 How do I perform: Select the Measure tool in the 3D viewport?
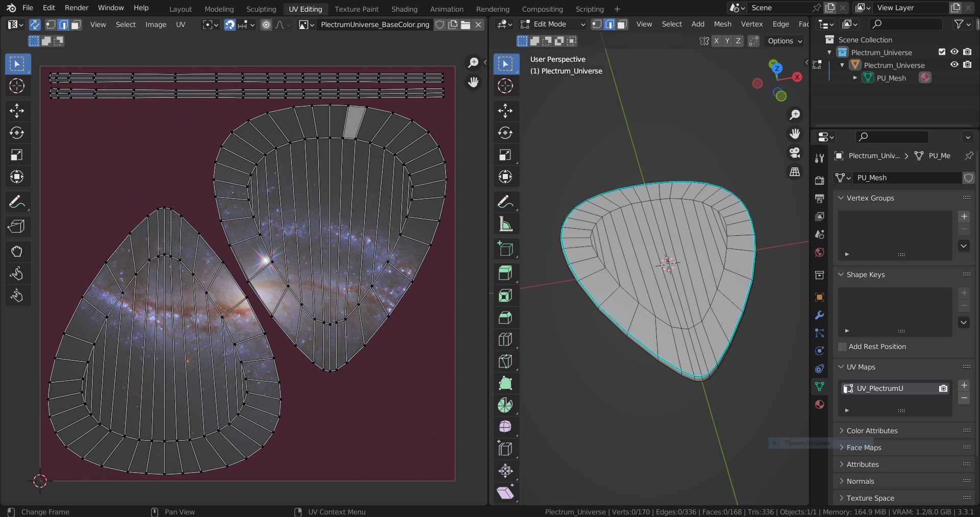(x=505, y=224)
